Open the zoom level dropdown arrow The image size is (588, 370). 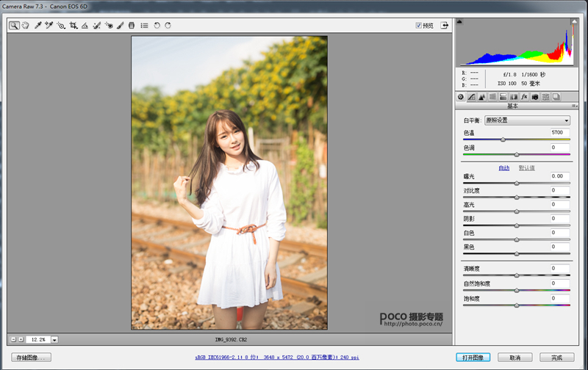click(x=54, y=340)
